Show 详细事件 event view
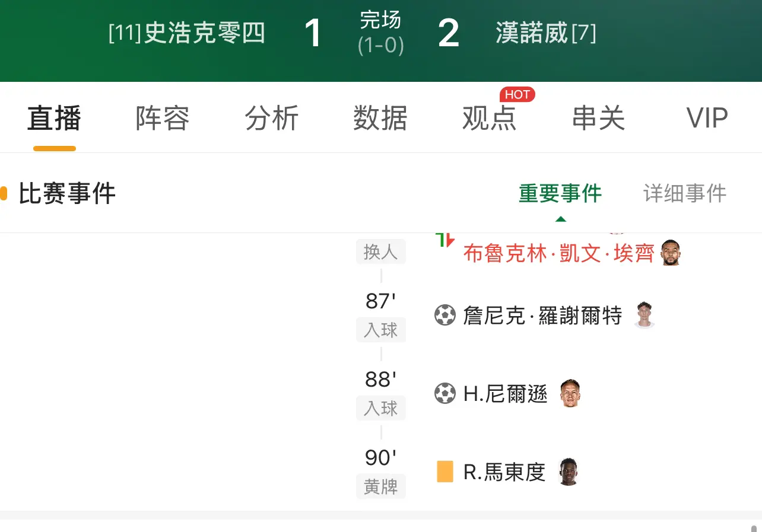The height and width of the screenshot is (532, 762). tap(685, 193)
